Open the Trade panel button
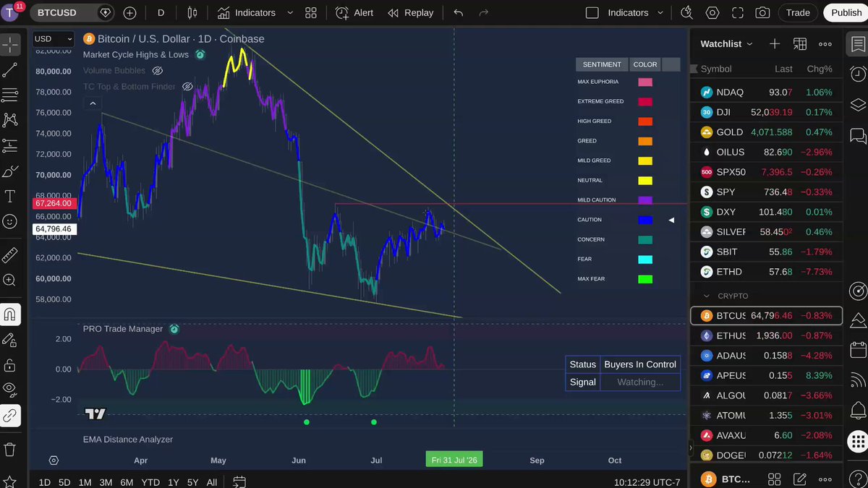 point(798,13)
